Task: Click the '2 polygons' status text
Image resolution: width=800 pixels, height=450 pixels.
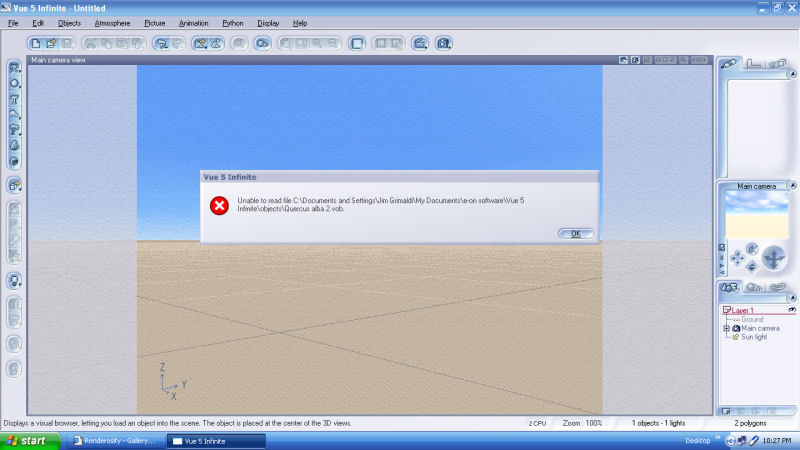Action: [x=750, y=423]
